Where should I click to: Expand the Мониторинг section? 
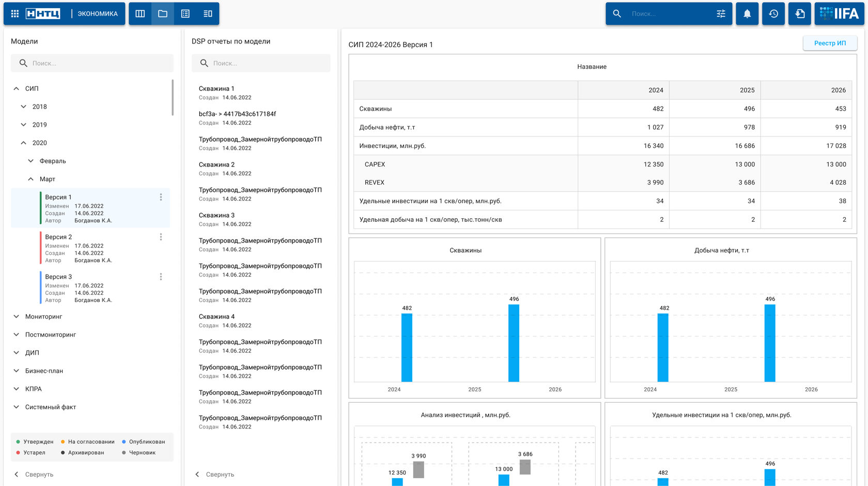(x=17, y=317)
